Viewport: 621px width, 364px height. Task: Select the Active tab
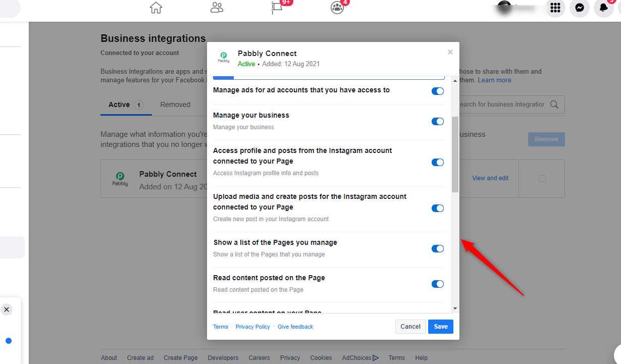(119, 105)
